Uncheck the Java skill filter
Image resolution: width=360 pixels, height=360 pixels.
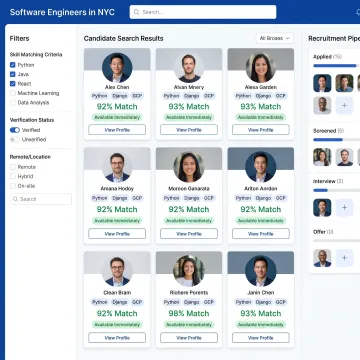click(x=13, y=74)
